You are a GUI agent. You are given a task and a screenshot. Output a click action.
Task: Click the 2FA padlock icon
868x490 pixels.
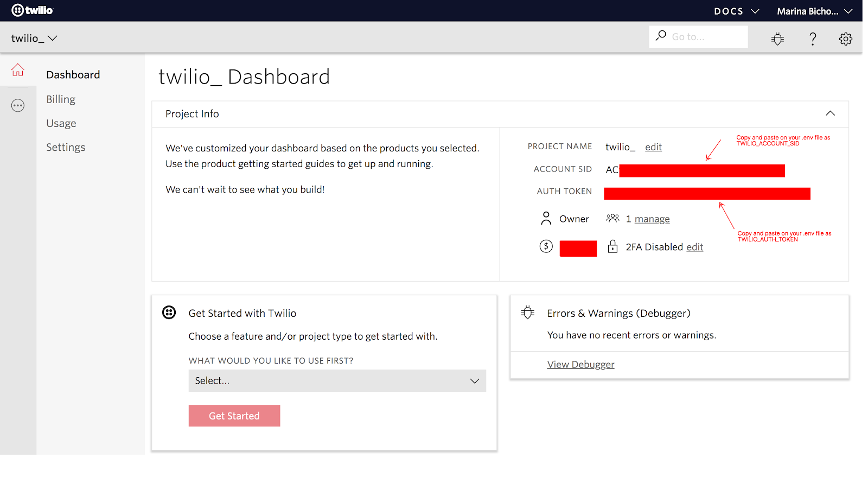point(612,246)
